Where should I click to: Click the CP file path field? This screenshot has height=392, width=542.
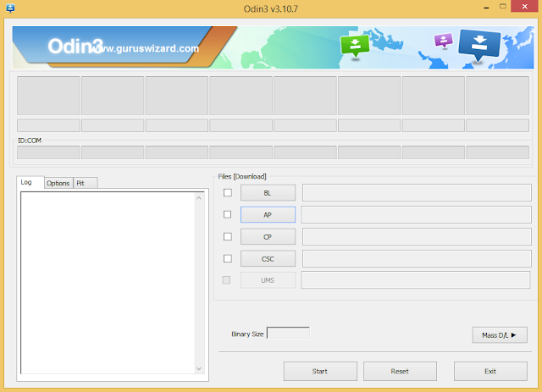(x=417, y=237)
